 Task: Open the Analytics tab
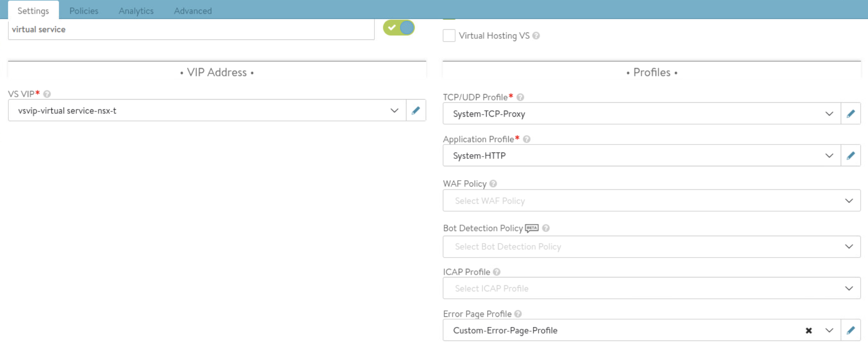click(x=136, y=11)
